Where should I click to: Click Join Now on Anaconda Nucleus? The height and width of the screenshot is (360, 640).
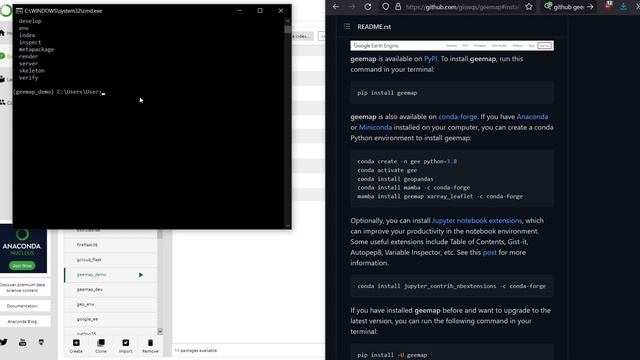pyautogui.click(x=22, y=266)
